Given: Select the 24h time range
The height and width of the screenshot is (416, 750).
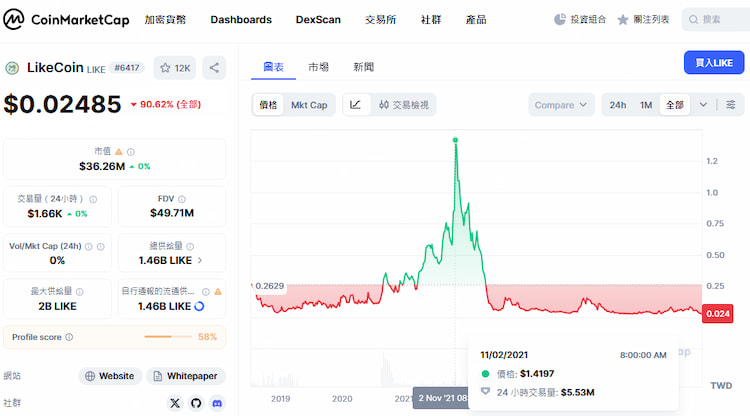Looking at the screenshot, I should point(618,105).
